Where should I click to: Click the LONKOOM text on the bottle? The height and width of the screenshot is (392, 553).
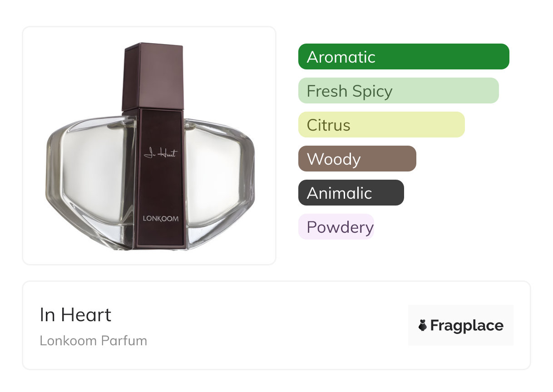click(x=160, y=218)
